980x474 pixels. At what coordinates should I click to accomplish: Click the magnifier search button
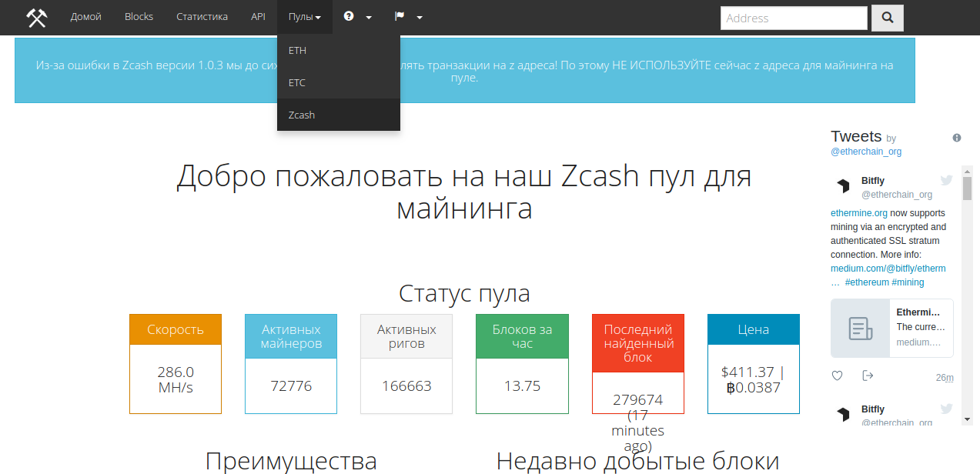point(888,18)
